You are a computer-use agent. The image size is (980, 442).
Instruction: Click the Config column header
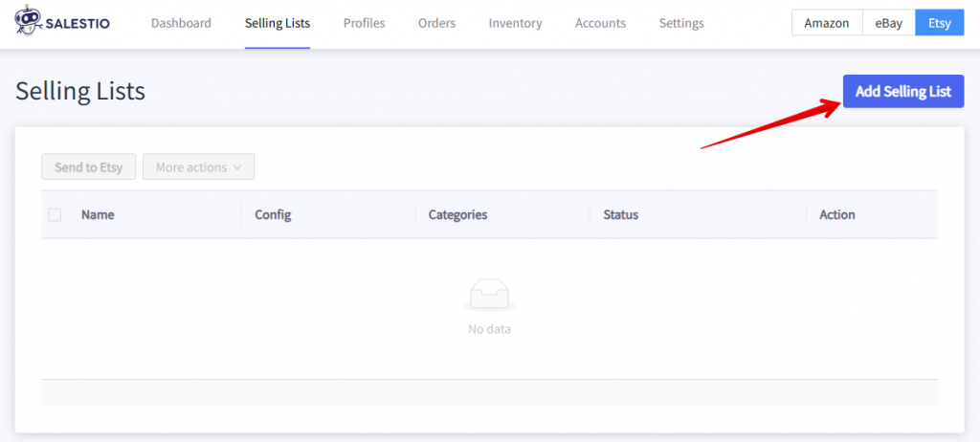pyautogui.click(x=273, y=214)
